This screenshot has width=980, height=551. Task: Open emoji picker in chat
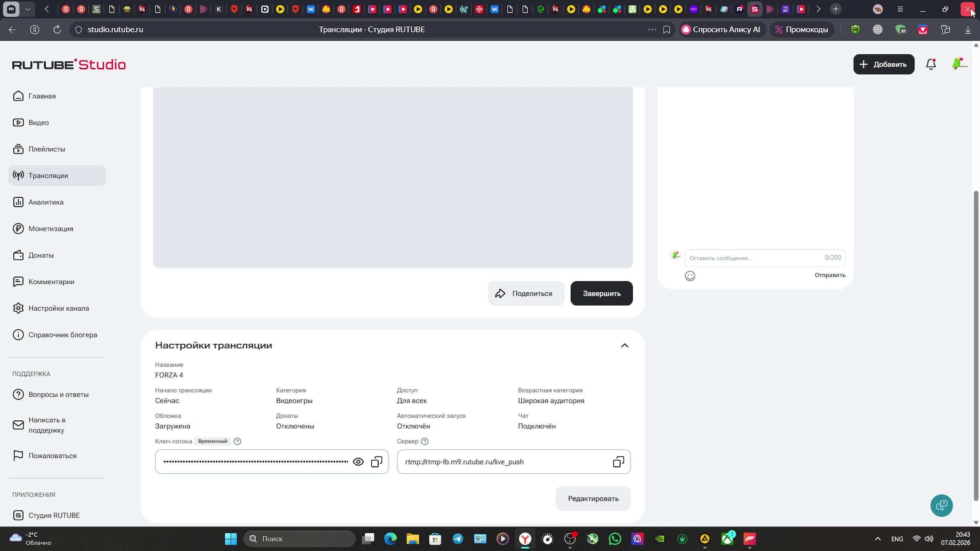click(x=690, y=276)
